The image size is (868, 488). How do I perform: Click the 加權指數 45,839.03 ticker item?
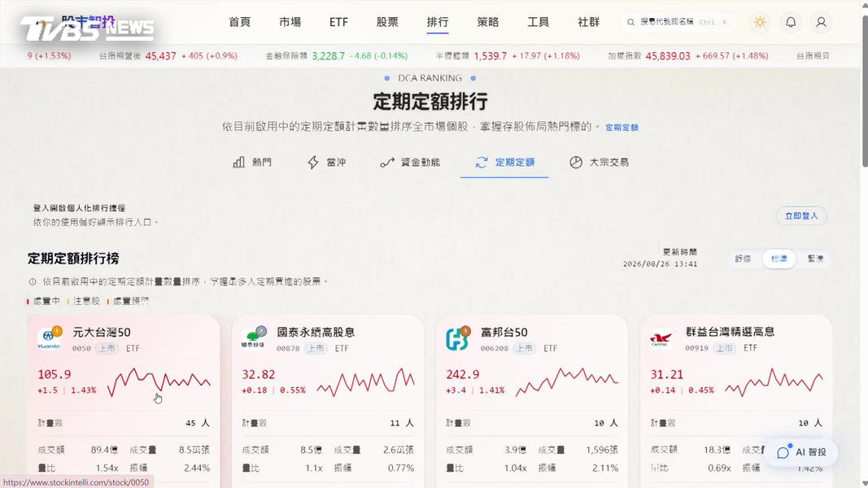pos(688,56)
